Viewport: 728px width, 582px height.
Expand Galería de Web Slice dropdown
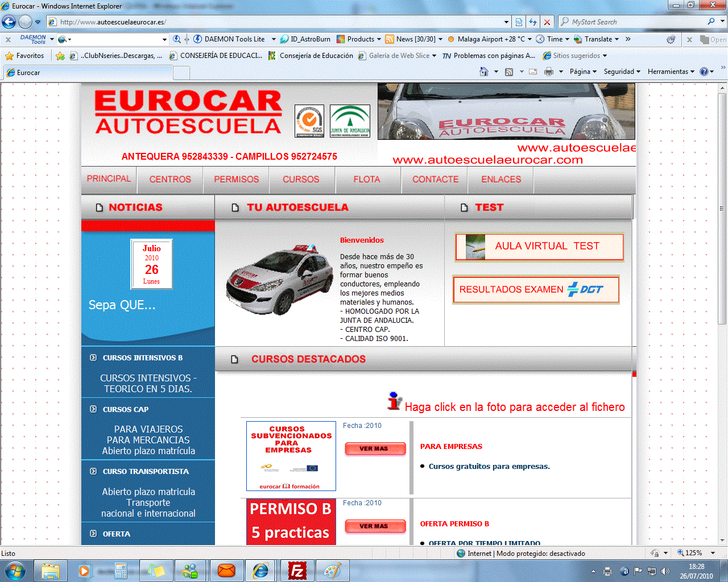click(434, 56)
